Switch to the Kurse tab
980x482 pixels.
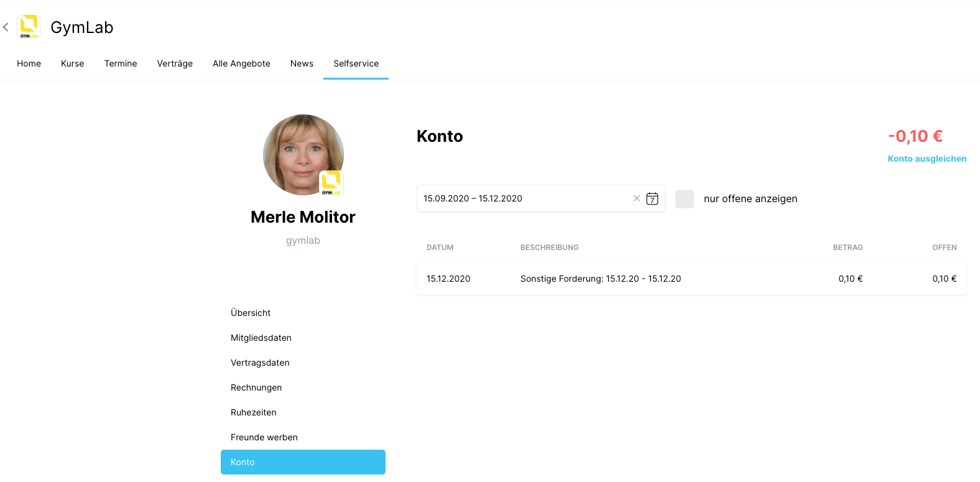coord(73,63)
